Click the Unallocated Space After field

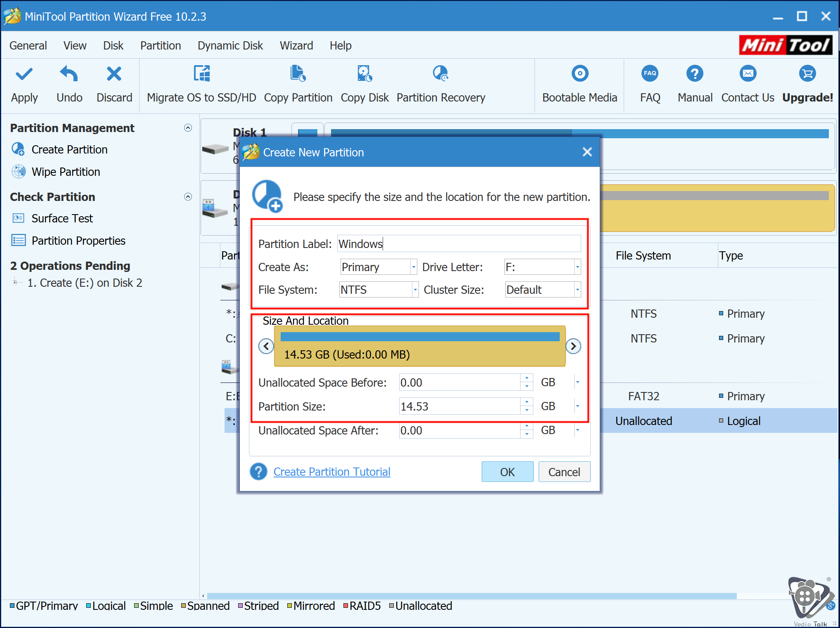click(459, 430)
